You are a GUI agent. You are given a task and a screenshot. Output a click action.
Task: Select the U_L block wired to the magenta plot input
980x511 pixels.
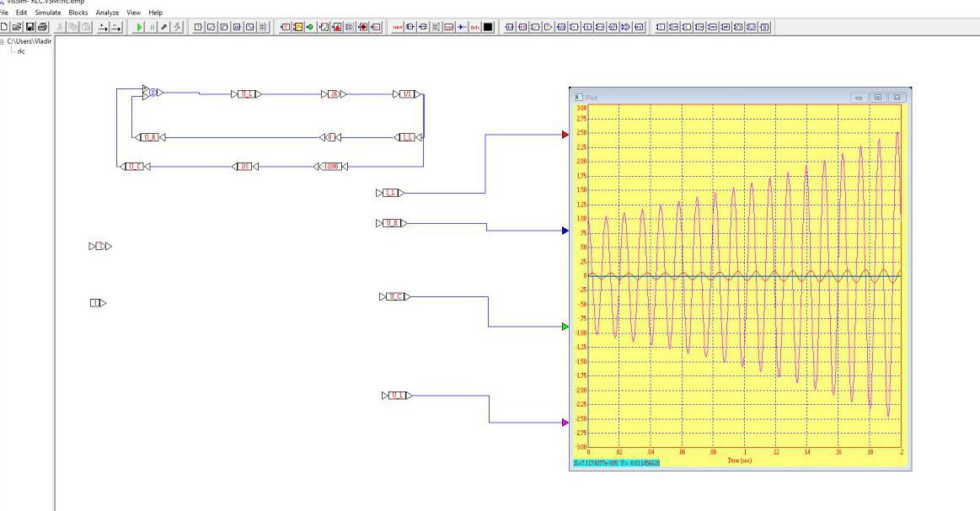397,396
